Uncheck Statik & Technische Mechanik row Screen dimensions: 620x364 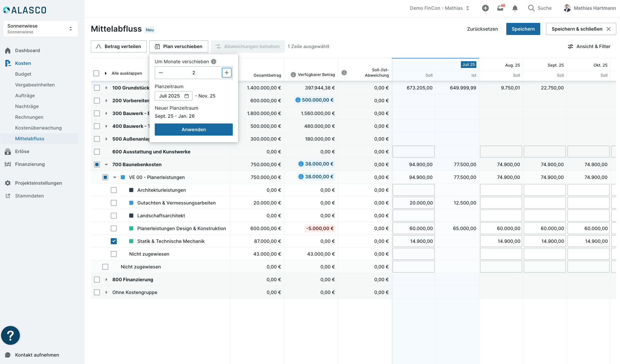click(x=114, y=241)
